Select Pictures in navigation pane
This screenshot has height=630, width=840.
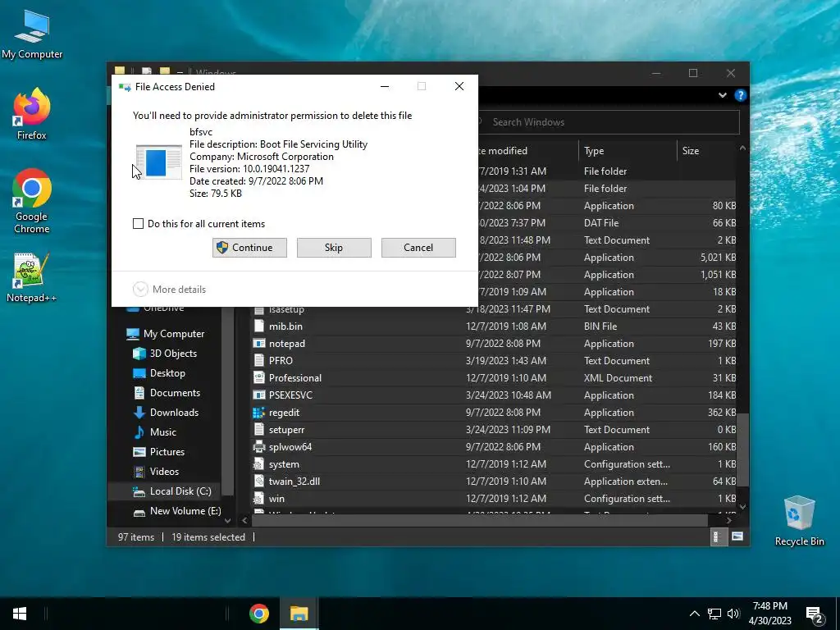[158, 452]
